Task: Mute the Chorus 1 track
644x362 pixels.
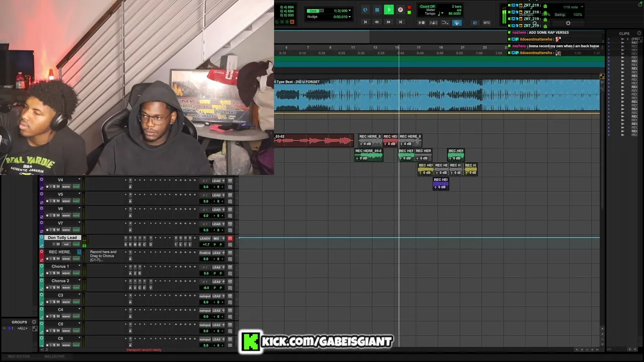Action: pyautogui.click(x=58, y=273)
